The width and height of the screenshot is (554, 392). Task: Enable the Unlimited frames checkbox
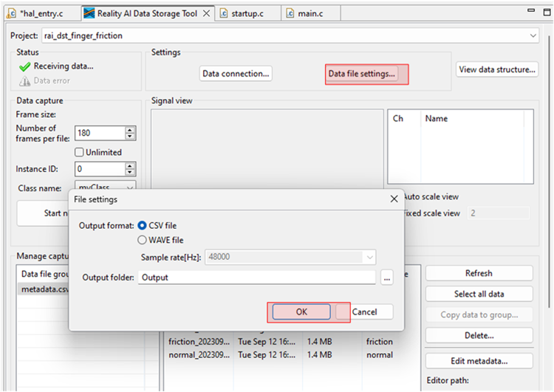pyautogui.click(x=79, y=152)
